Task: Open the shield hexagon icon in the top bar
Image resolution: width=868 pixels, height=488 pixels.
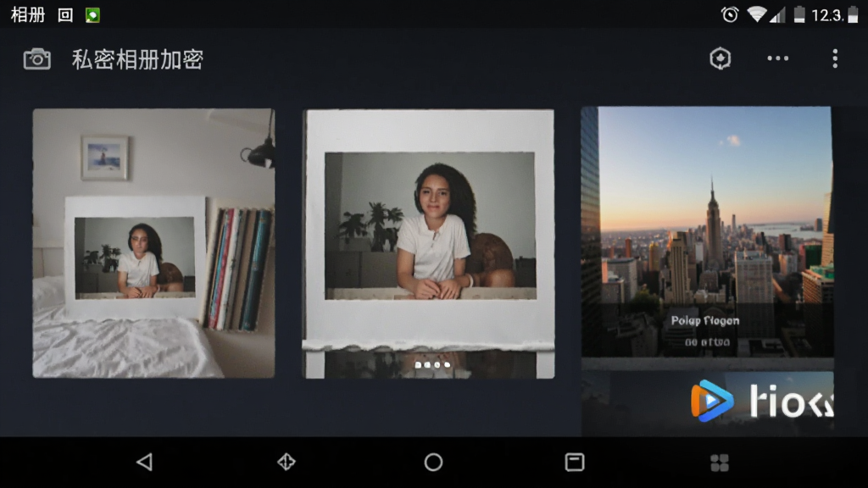Action: 721,58
